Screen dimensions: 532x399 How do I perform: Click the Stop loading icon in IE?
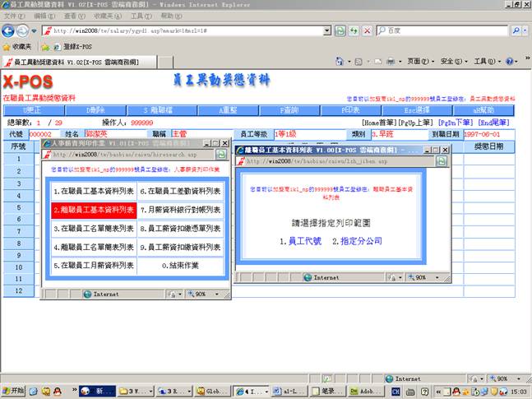pos(366,30)
